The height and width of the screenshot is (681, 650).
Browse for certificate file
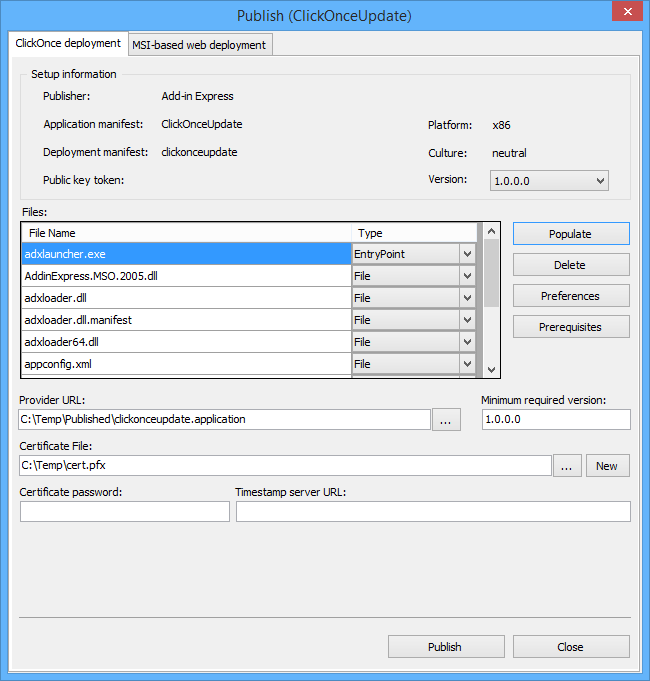click(x=566, y=466)
